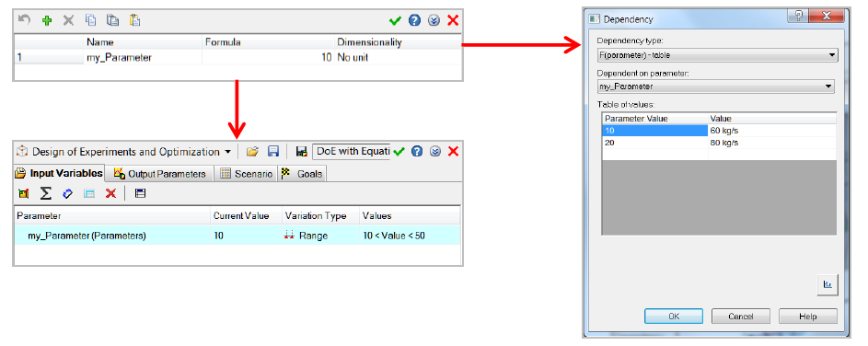Open help in parameter editor toolbar
The width and height of the screenshot is (868, 346).
[414, 20]
